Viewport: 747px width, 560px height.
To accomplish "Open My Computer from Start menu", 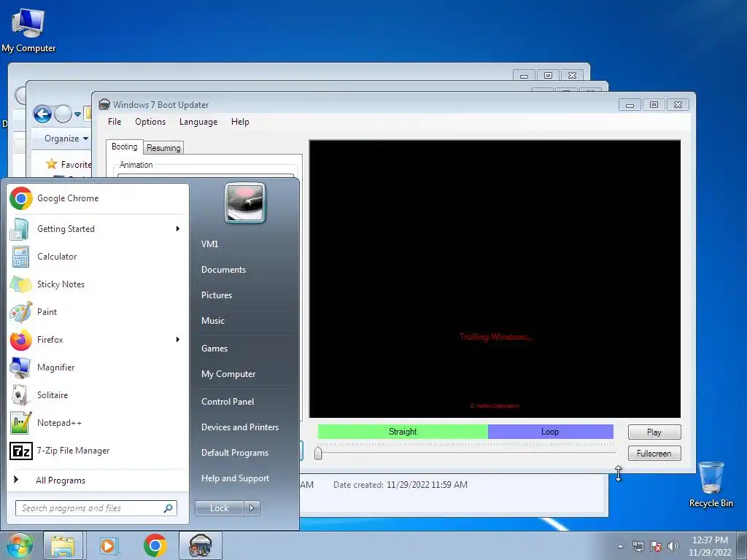I will [228, 374].
